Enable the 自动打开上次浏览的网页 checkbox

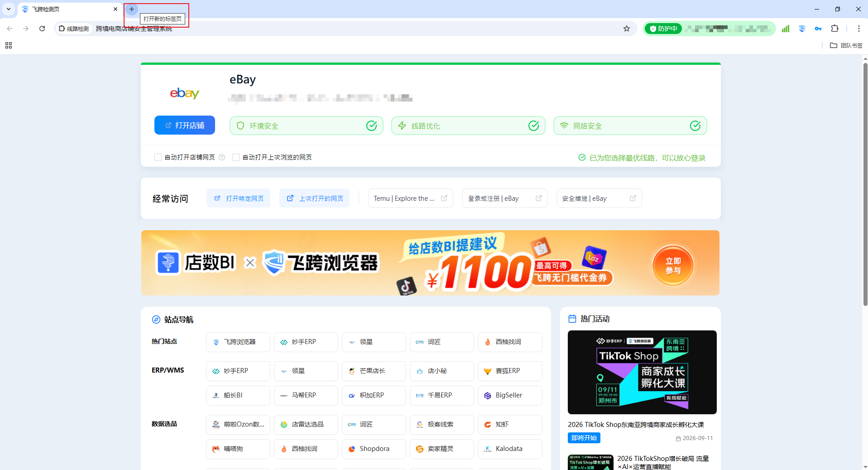[236, 157]
